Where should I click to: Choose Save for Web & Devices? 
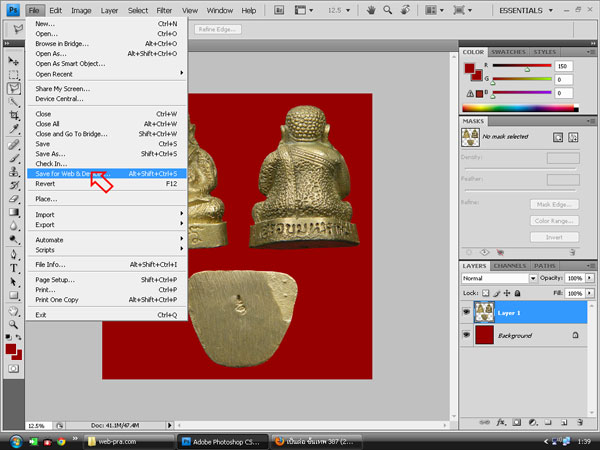tap(106, 174)
